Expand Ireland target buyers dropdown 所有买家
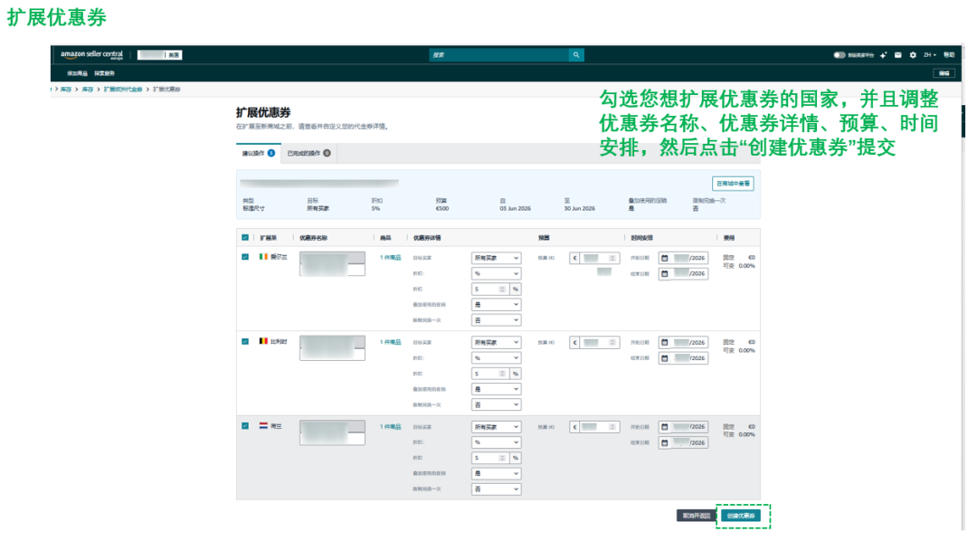This screenshot has height=560, width=977. pos(496,258)
